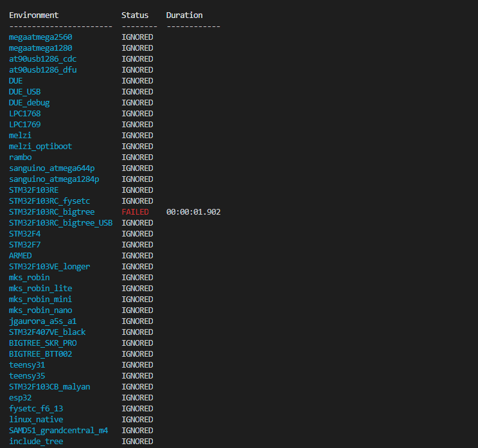Select the FAILED status text

(135, 212)
